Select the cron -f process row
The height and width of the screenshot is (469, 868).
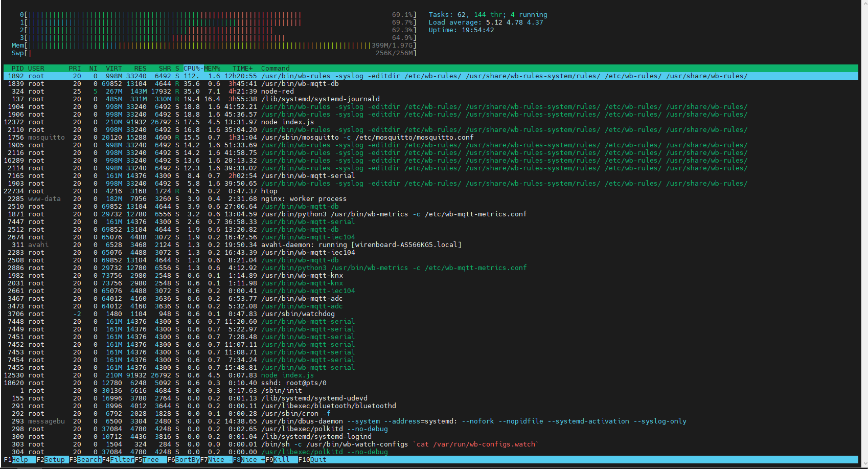click(431, 414)
